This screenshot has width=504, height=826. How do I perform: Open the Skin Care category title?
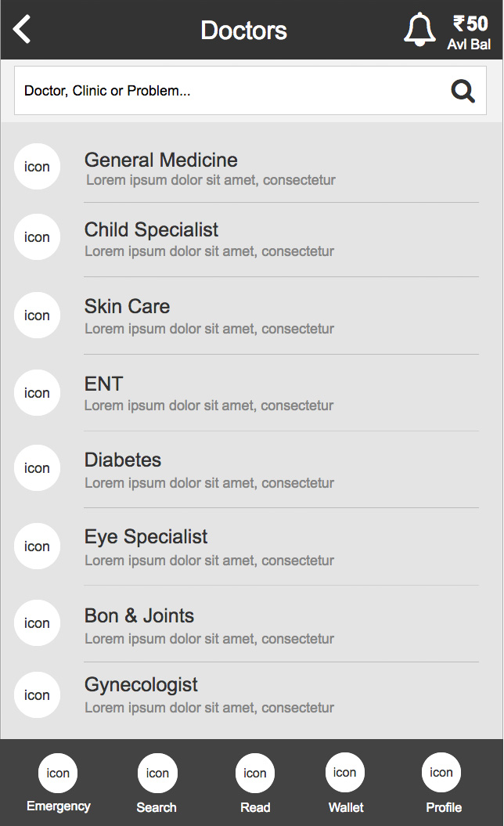[128, 307]
